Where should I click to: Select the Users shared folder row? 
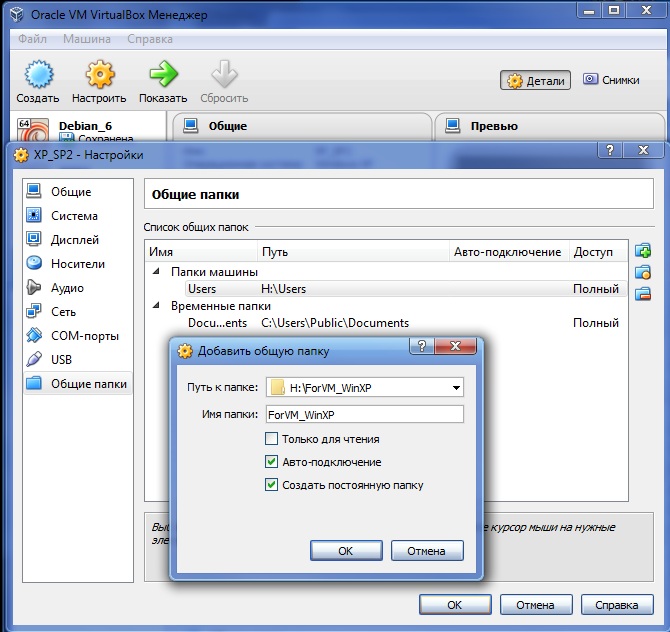406,289
